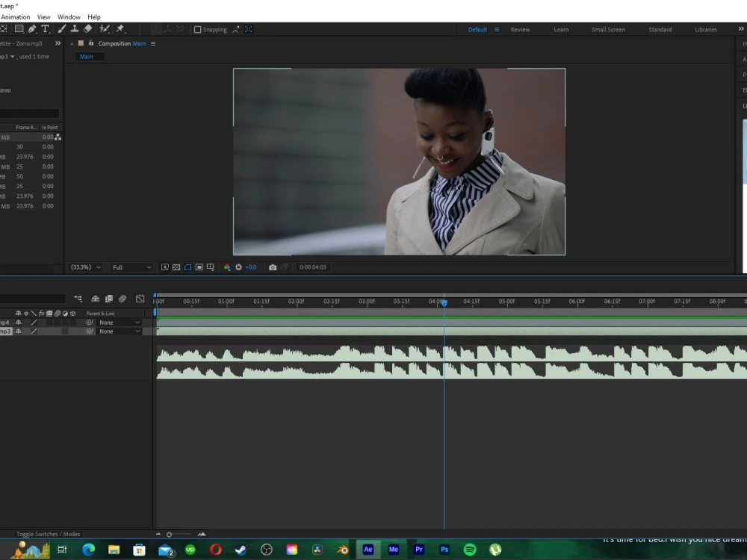Toggle mask and shape path visibility
The image size is (747, 560).
click(187, 267)
